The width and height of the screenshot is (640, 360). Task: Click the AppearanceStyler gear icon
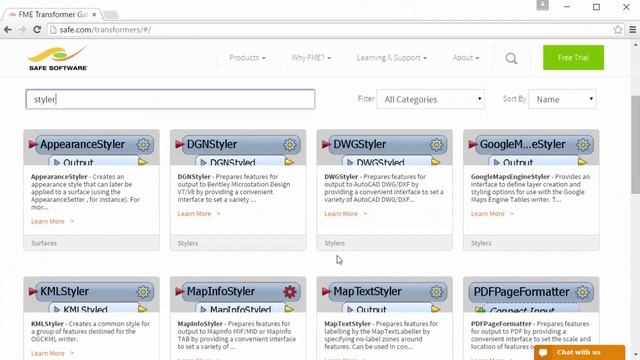tap(143, 144)
